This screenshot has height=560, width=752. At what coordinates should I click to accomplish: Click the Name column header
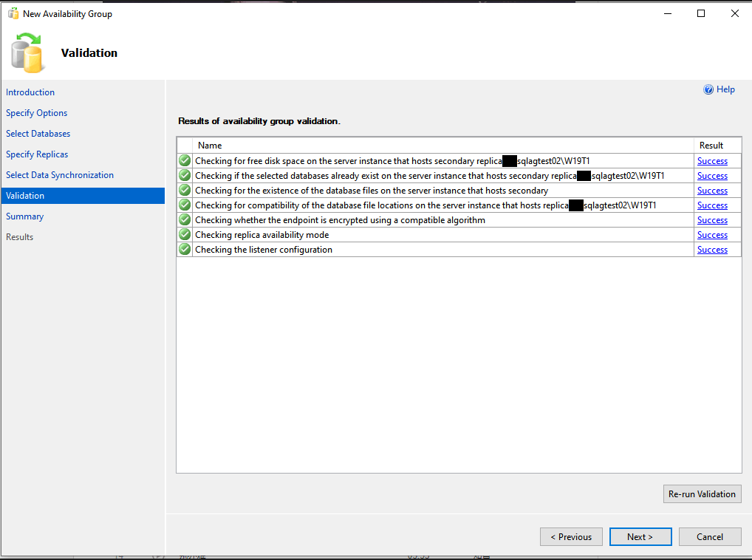tap(211, 146)
